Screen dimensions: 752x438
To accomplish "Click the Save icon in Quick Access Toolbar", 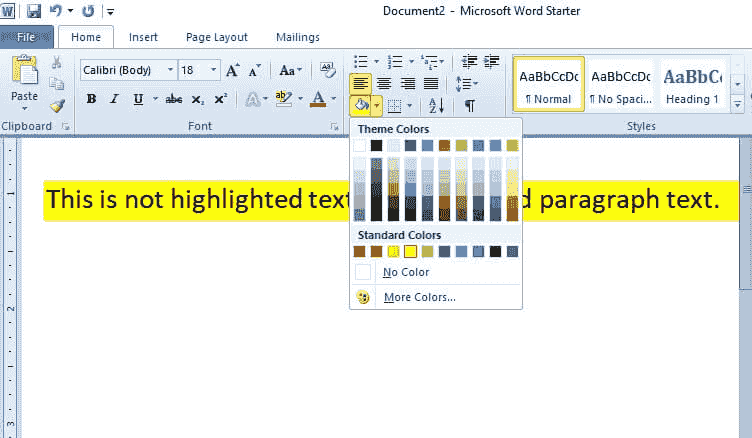I will point(34,11).
